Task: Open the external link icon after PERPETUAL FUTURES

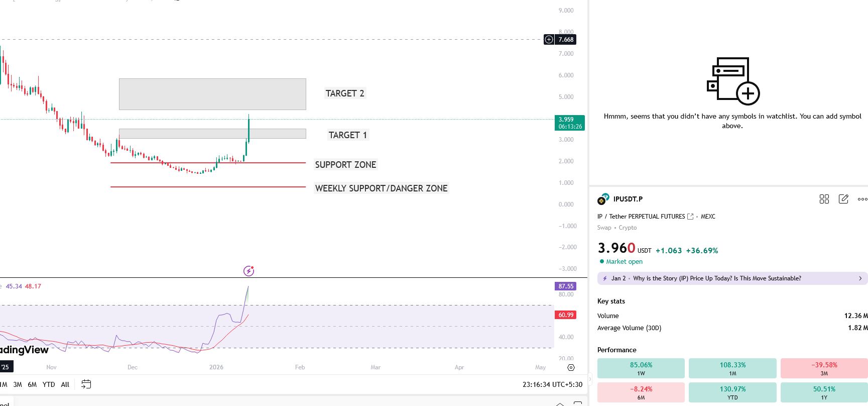Action: coord(690,217)
